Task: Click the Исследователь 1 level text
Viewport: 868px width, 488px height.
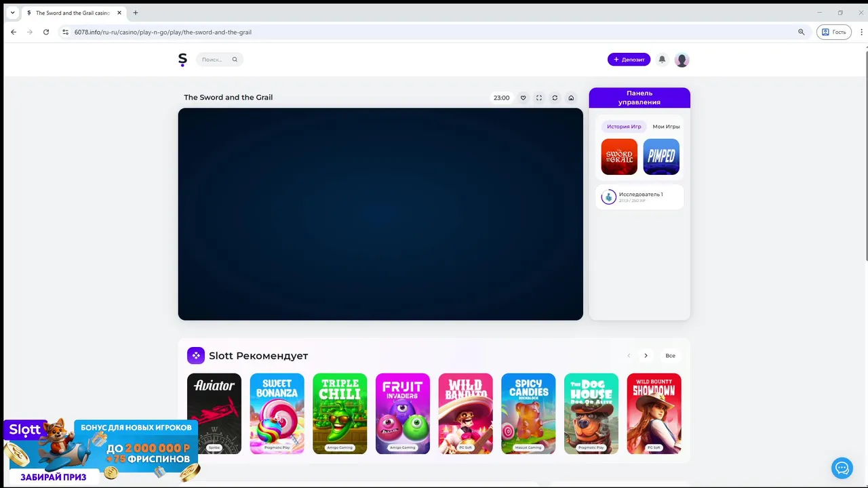Action: [x=641, y=195]
